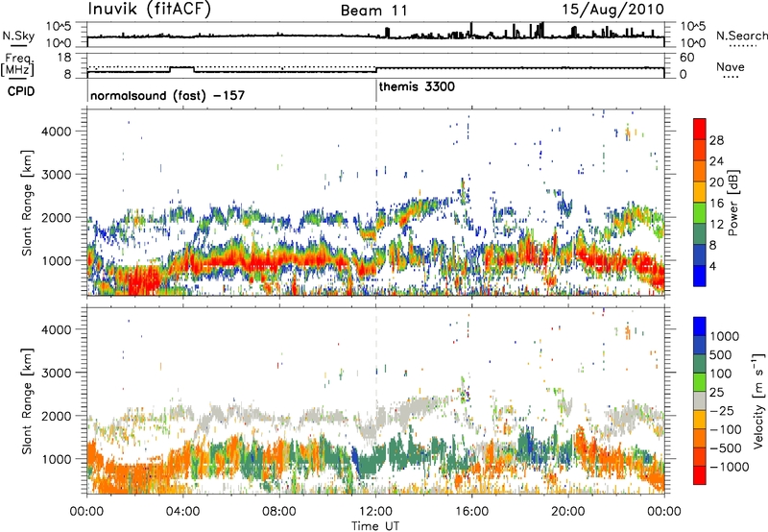Screen dimensions: 768x532
Task: Select the 'normalsound (fast) -157' CPID text
Action: click(167, 95)
